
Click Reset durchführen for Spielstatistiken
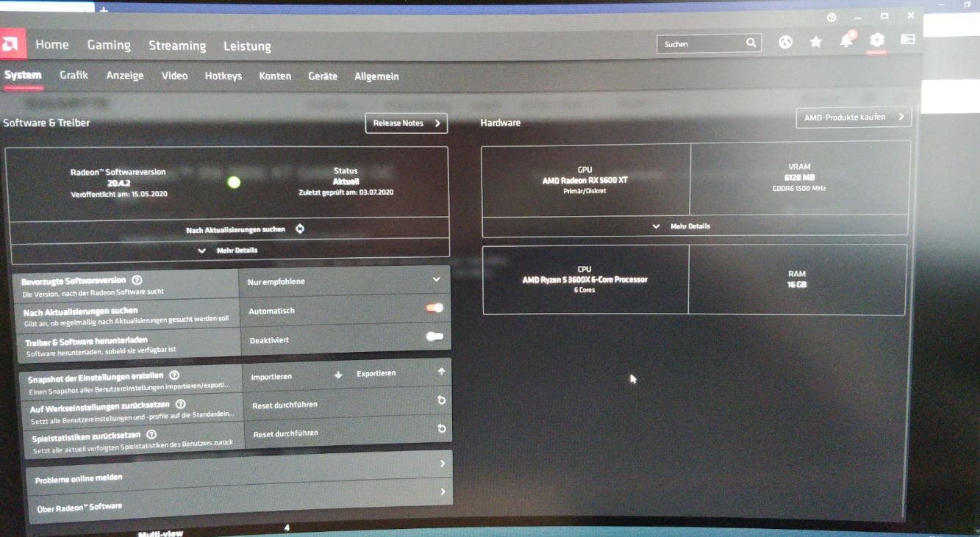[x=286, y=433]
